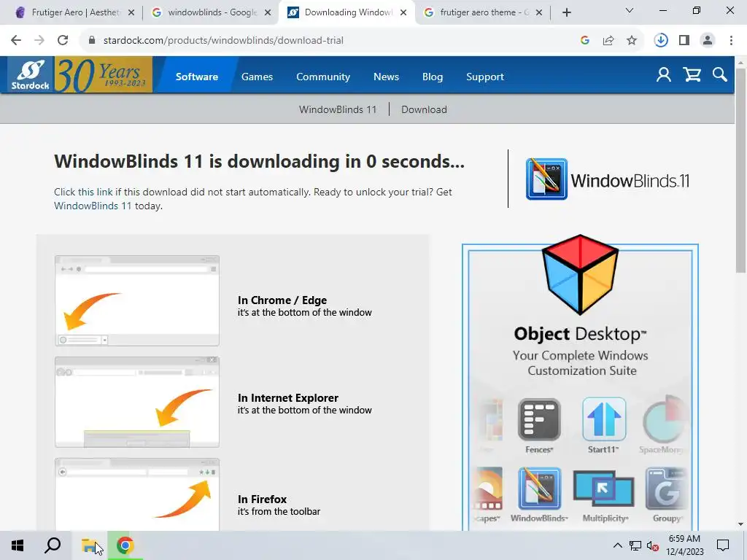Click the address bar URL

click(x=223, y=41)
